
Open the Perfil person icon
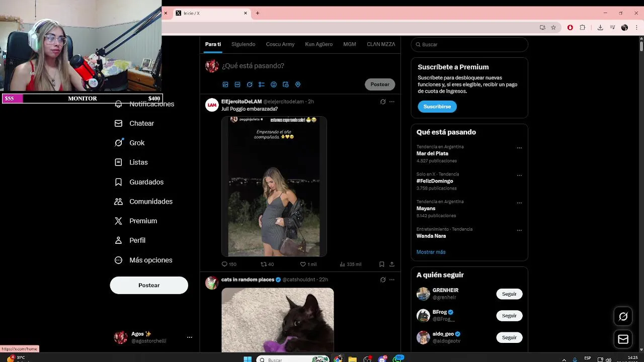(118, 240)
